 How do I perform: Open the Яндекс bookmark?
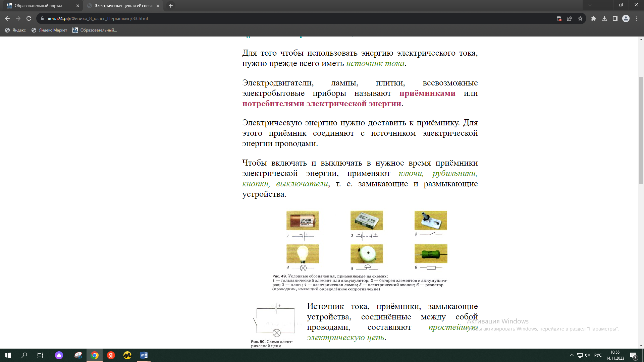[15, 30]
